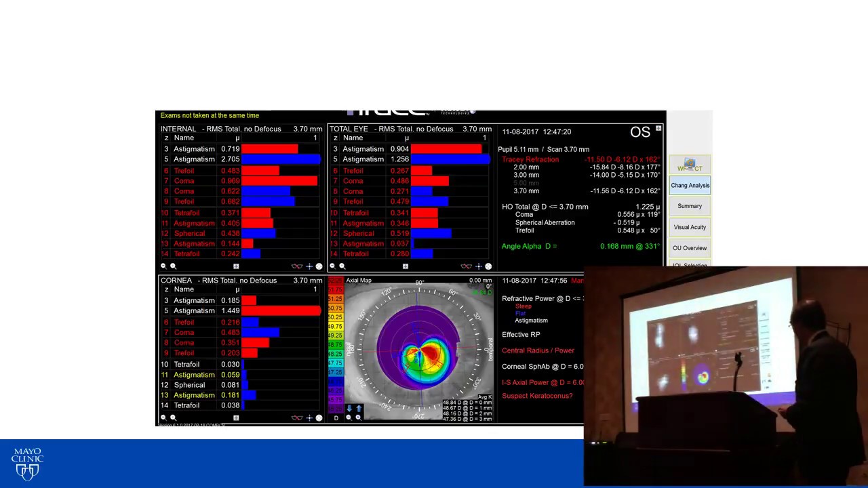Click the round target icon in INTERNAL panel
This screenshot has width=868, height=488.
[319, 266]
